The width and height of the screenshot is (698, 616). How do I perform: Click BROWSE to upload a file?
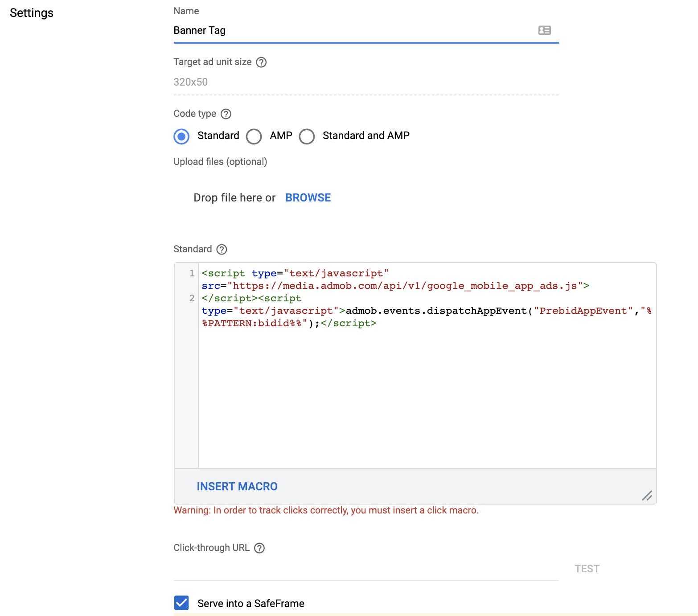[x=308, y=197]
